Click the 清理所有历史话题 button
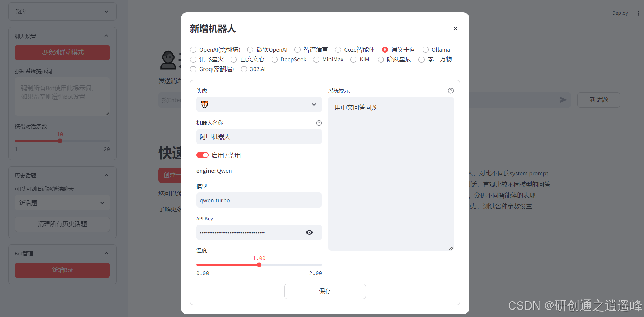 click(x=62, y=224)
